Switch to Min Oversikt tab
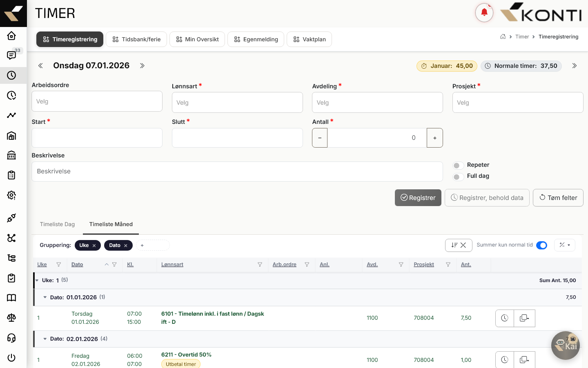Screen dimensions: 588x368 (x=197, y=39)
